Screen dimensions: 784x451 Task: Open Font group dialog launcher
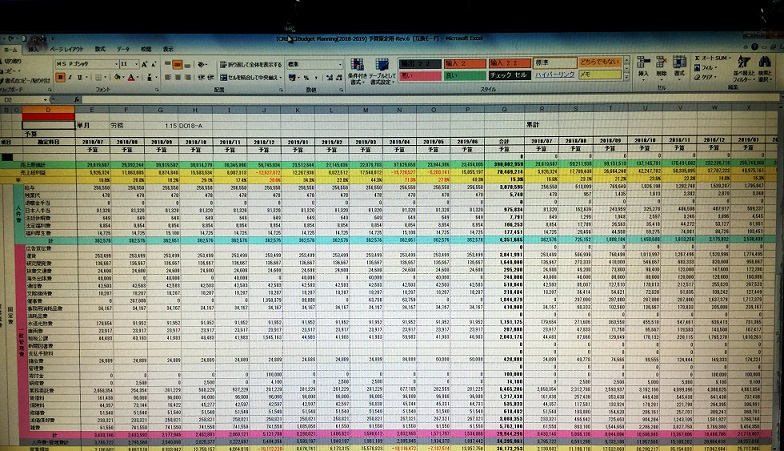click(x=157, y=90)
